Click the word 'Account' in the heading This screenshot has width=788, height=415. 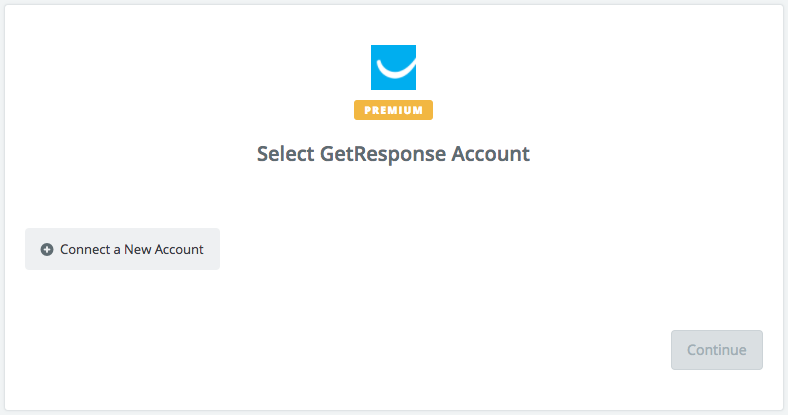[x=490, y=154]
